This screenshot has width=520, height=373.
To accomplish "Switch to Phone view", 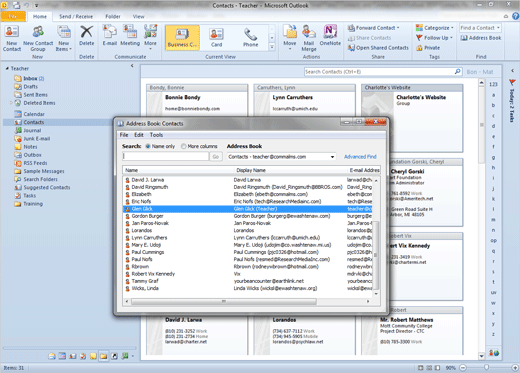I will tap(250, 38).
